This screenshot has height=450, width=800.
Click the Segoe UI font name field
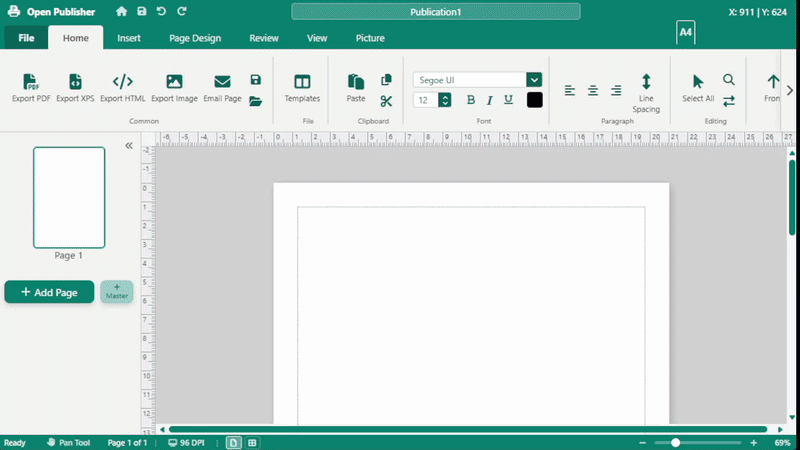(x=470, y=80)
